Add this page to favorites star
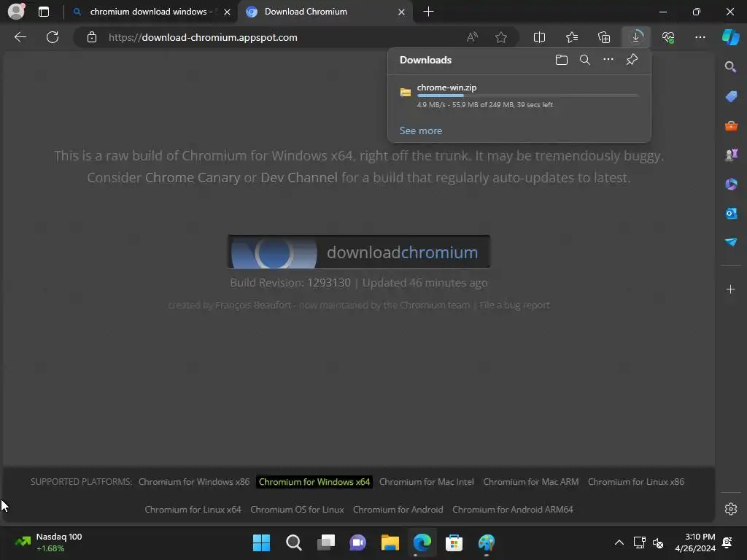The width and height of the screenshot is (747, 560). pyautogui.click(x=500, y=37)
